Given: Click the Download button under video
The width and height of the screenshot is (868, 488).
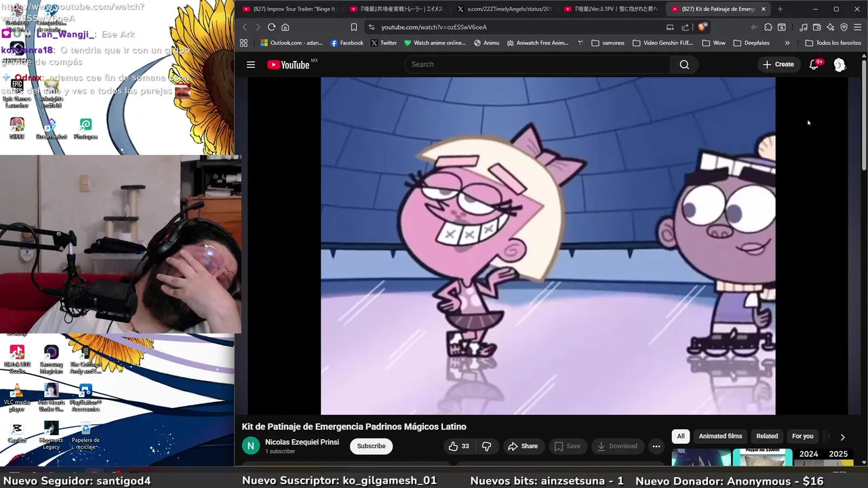Looking at the screenshot, I should click(x=617, y=446).
